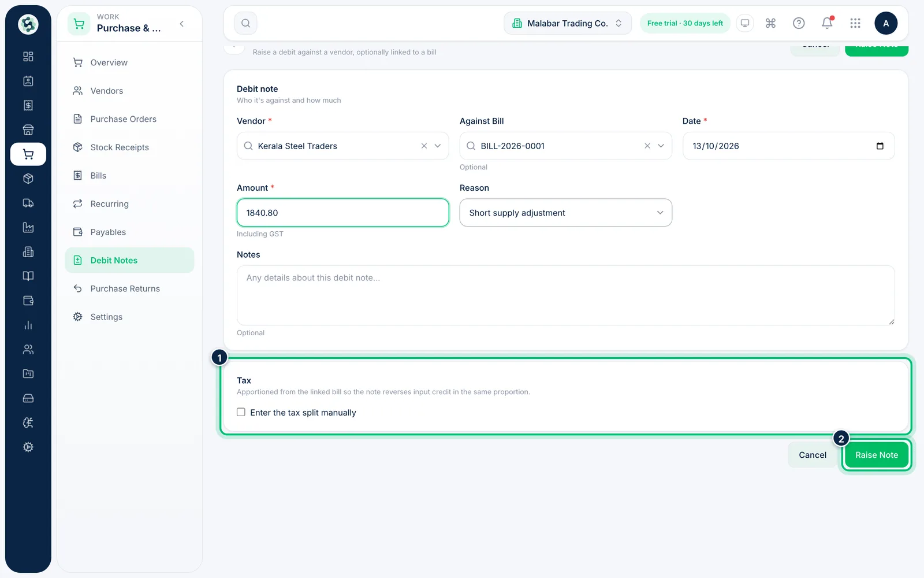Open the apps grid icon
This screenshot has width=924, height=578.
point(855,23)
